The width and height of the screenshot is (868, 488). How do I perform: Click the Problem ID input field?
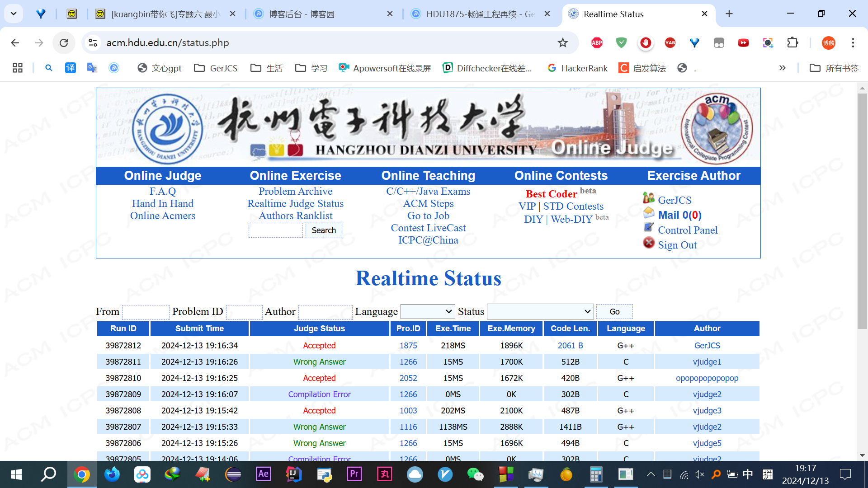(244, 312)
